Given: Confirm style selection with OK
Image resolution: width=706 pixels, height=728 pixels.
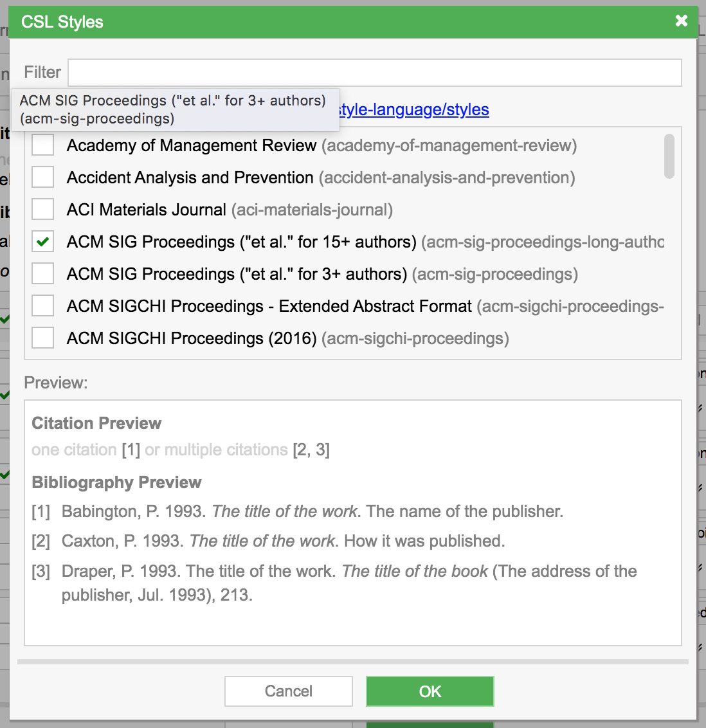Looking at the screenshot, I should [430, 691].
